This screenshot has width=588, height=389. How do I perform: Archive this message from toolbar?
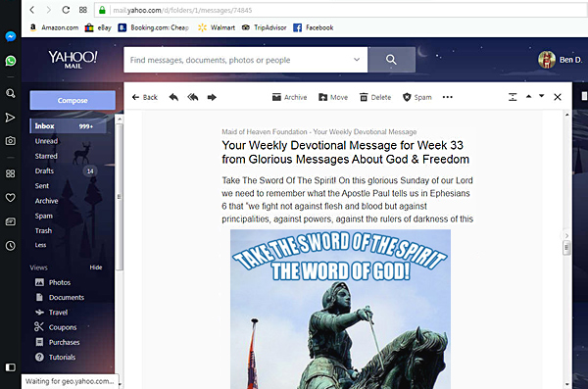(289, 97)
